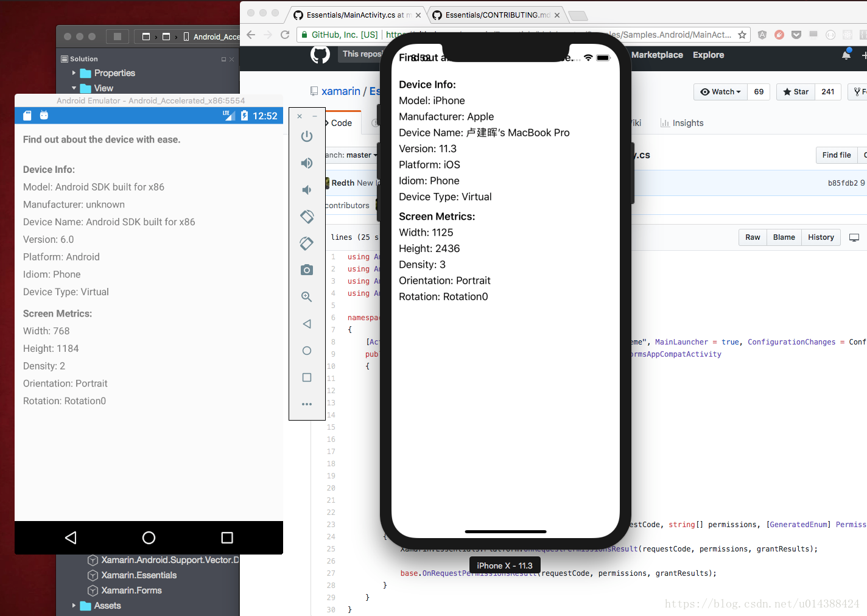Open the branch master dropdown
The height and width of the screenshot is (616, 867).
(x=351, y=155)
